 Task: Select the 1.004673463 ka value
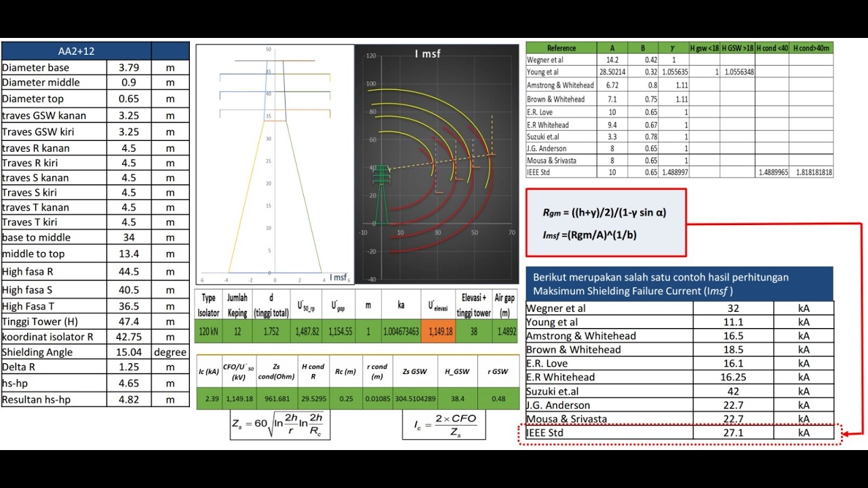[x=401, y=331]
